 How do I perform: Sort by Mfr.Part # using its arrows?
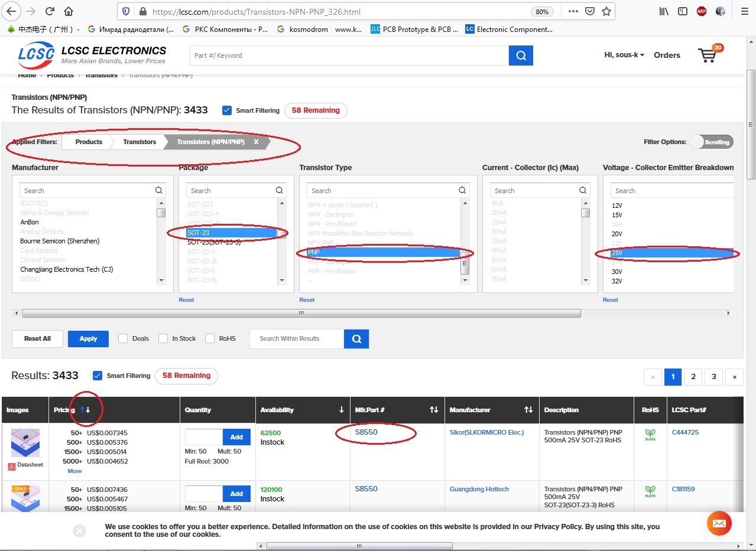tap(434, 410)
